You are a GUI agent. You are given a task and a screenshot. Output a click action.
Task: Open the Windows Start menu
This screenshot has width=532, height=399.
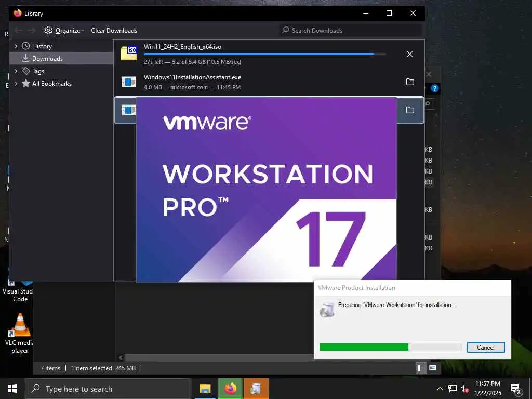pos(12,389)
